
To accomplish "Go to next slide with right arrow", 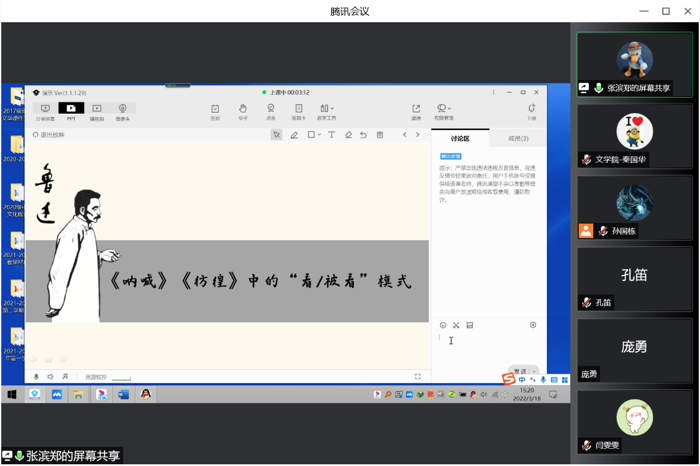I will tap(418, 135).
